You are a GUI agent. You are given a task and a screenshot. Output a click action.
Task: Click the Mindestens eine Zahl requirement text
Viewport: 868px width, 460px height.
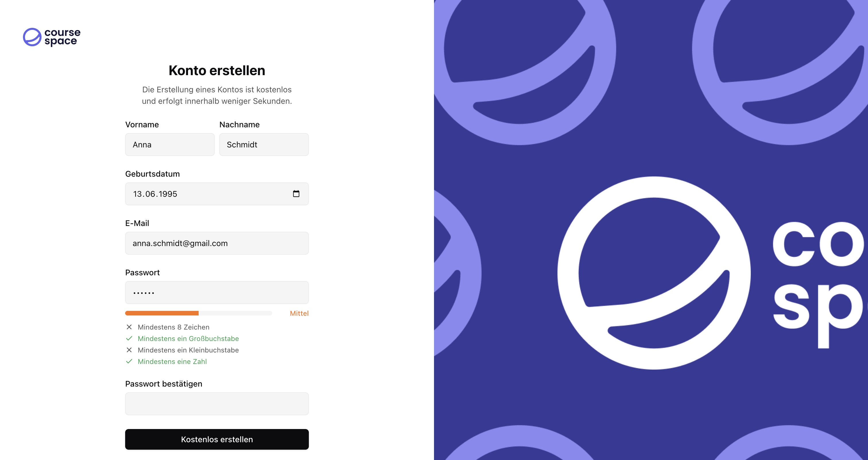click(x=172, y=361)
